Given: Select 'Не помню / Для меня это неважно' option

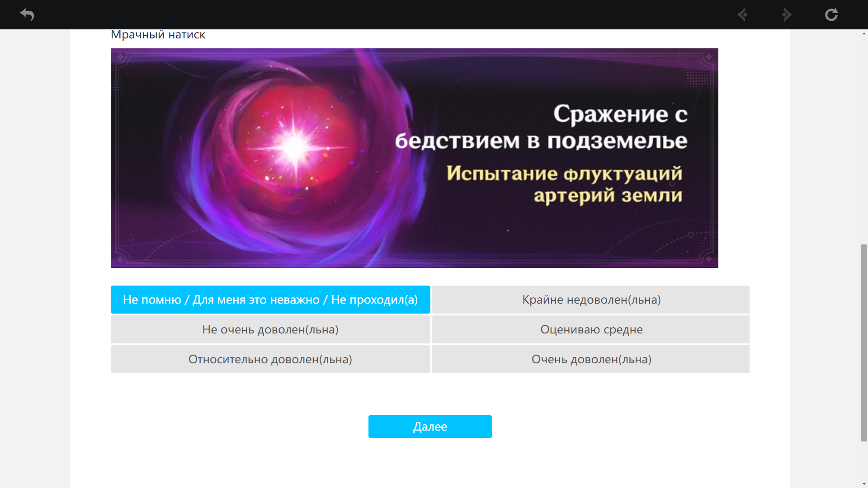Looking at the screenshot, I should click(x=270, y=300).
